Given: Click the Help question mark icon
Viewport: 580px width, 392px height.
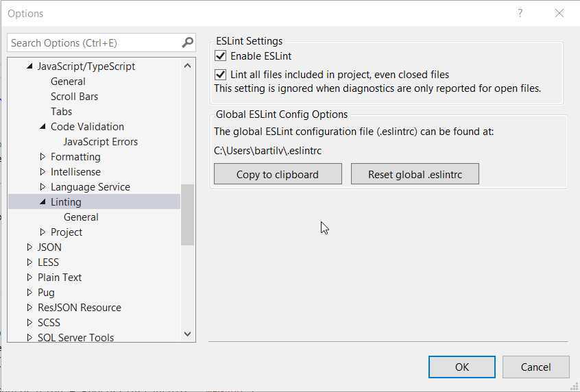Looking at the screenshot, I should 520,13.
